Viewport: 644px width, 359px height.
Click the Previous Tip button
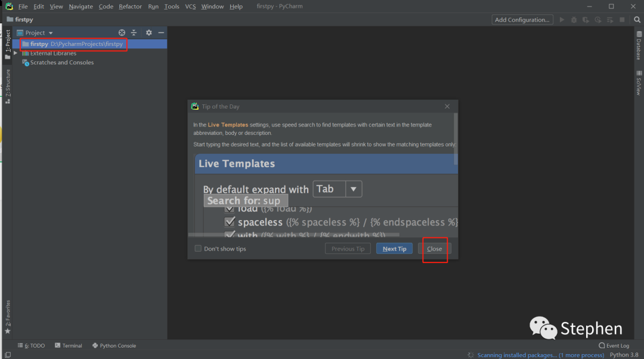point(348,249)
